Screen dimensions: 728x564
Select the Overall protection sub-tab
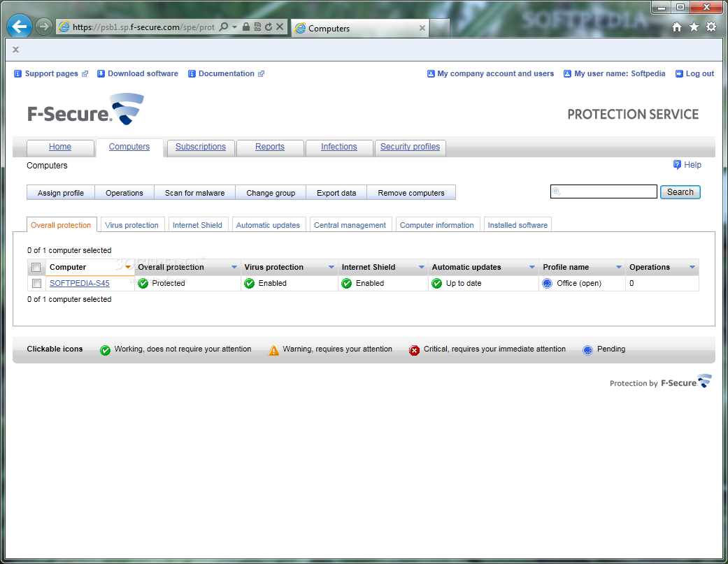tap(62, 225)
